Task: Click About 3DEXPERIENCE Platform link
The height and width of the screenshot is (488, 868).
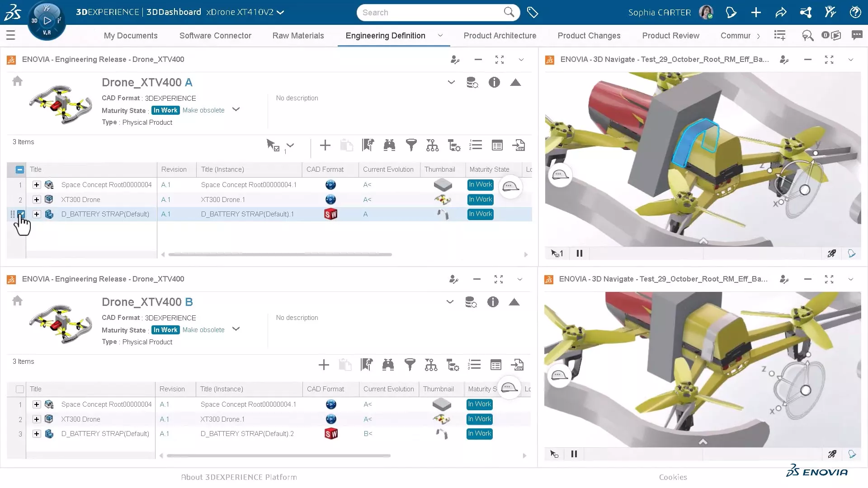Action: click(x=239, y=477)
